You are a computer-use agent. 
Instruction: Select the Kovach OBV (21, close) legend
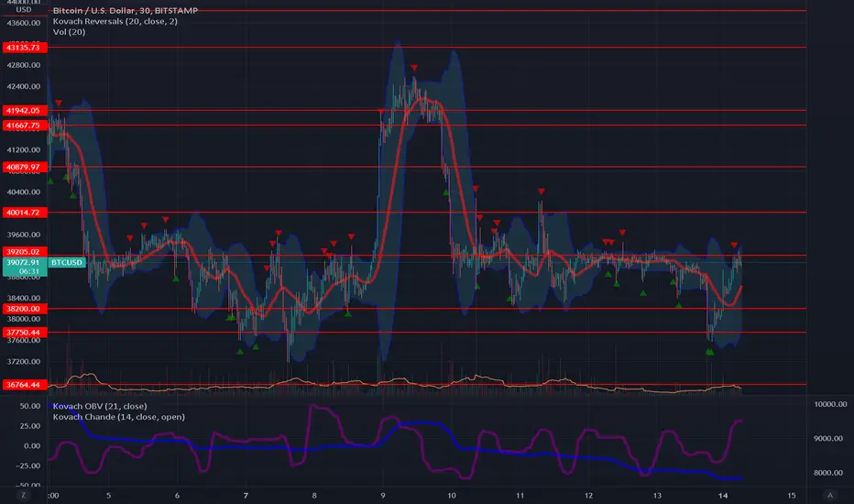pos(100,406)
